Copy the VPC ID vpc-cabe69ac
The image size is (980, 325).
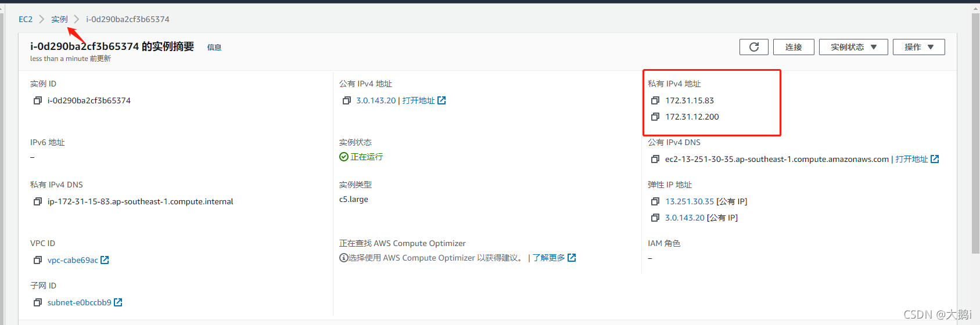38,260
